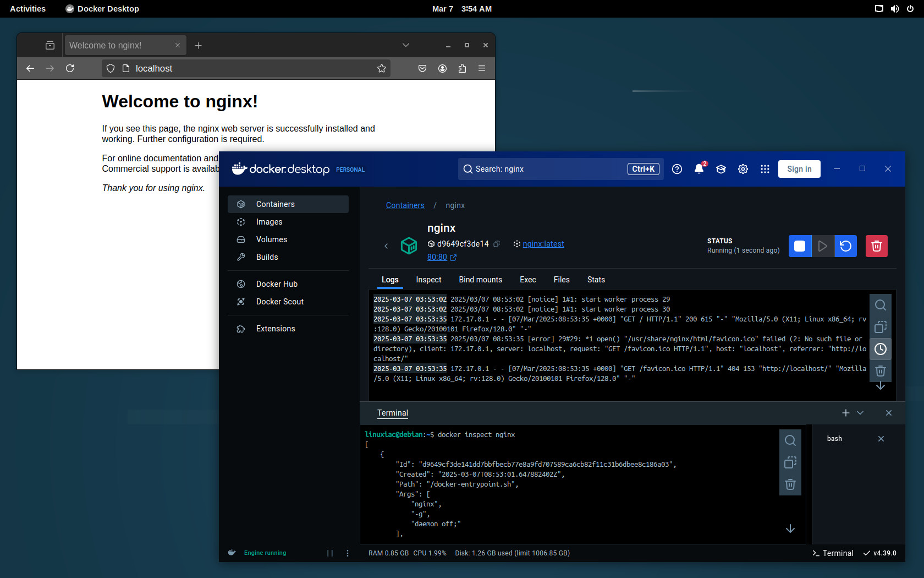Open Docker Desktop settings gear

click(x=743, y=169)
